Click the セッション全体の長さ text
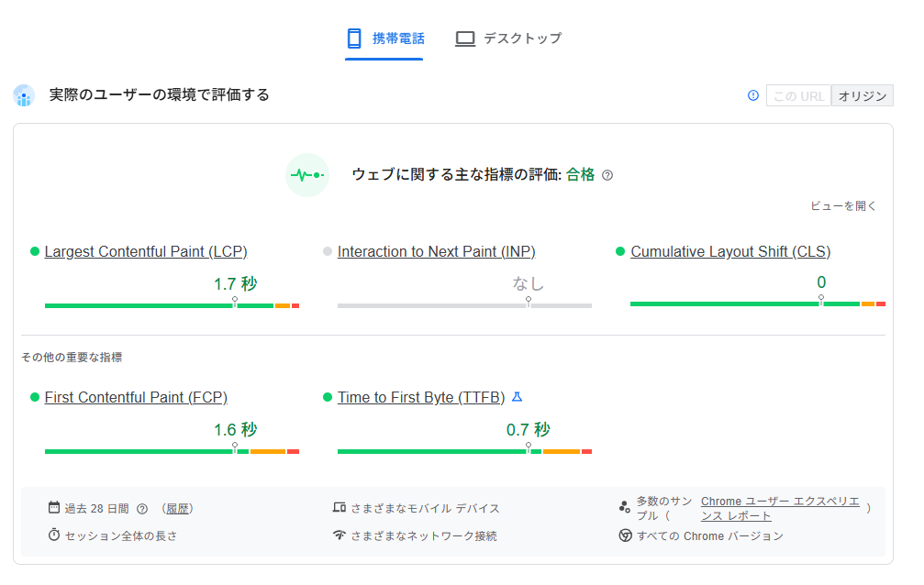Screen dimensions: 924x585 (121, 536)
